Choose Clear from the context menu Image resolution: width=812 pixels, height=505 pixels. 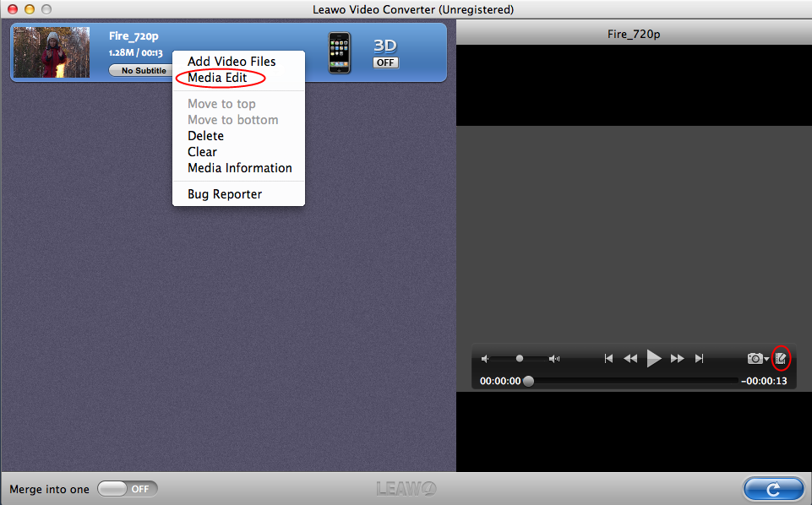202,152
